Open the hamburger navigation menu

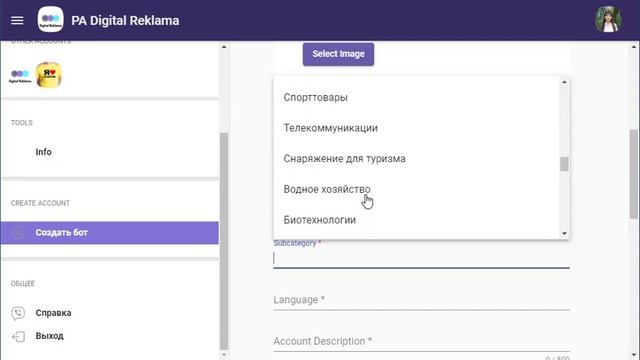[17, 20]
